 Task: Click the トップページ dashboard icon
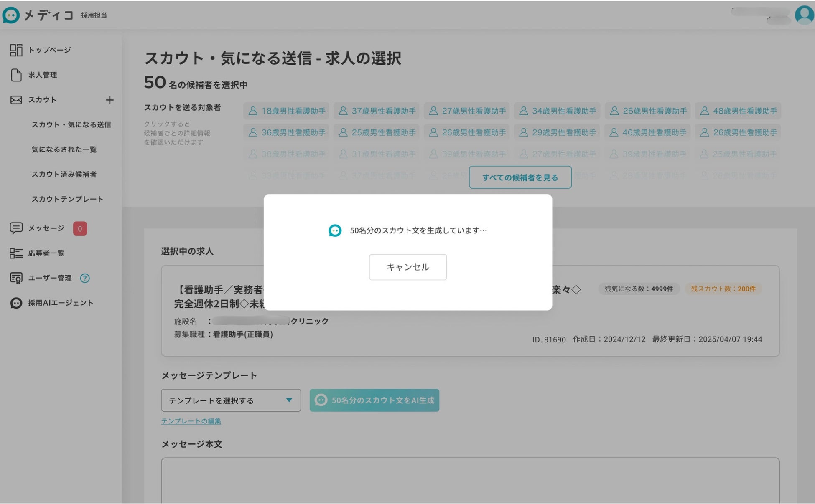[x=16, y=50]
